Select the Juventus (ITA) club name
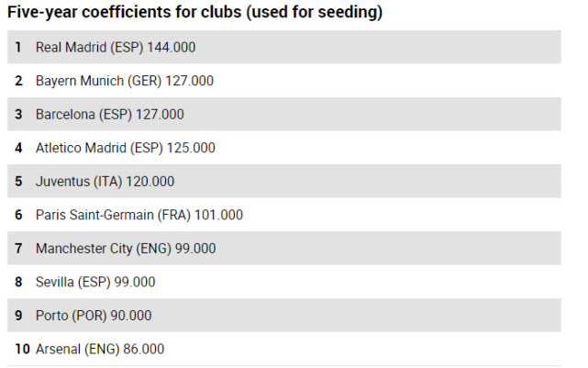The width and height of the screenshot is (588, 368). pyautogui.click(x=78, y=182)
